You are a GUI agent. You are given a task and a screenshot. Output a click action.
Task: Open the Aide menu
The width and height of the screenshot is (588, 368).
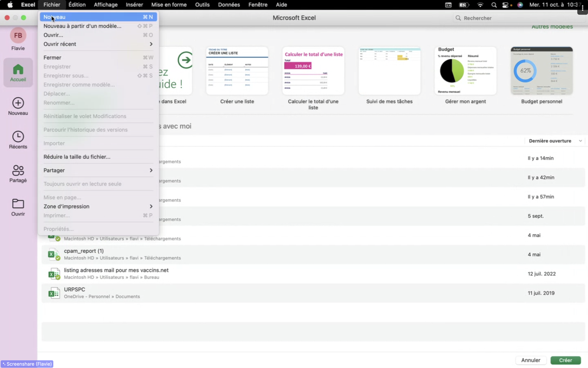(281, 5)
